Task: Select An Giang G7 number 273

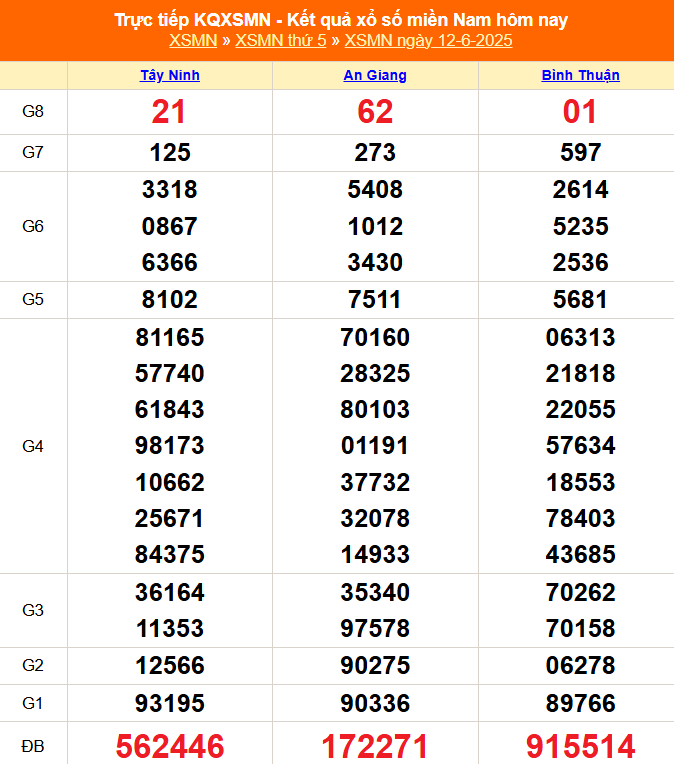Action: pyautogui.click(x=375, y=153)
